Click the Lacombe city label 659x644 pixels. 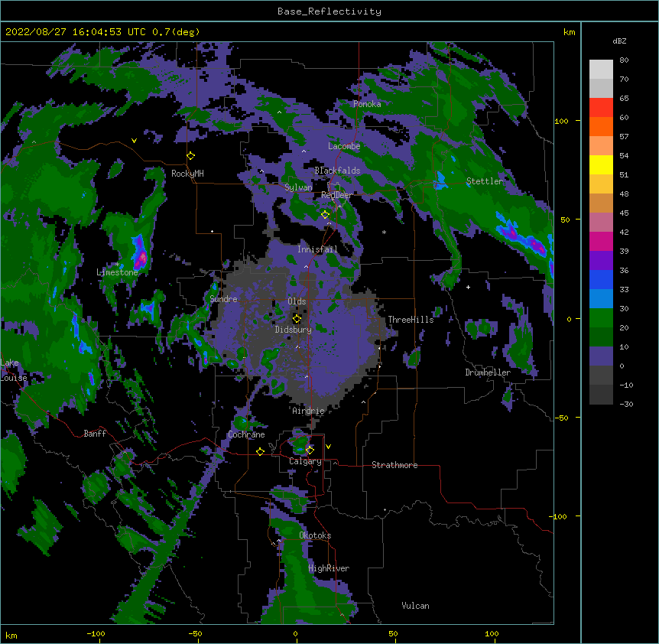pyautogui.click(x=344, y=146)
